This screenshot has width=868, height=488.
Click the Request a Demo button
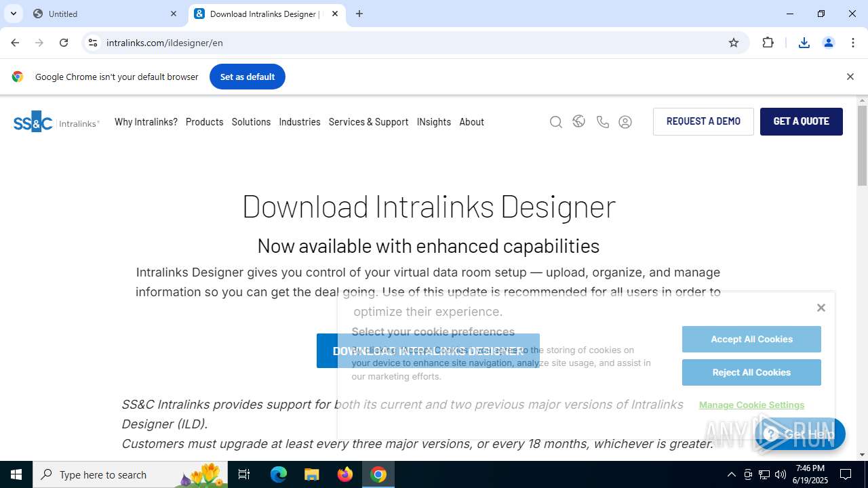tap(703, 121)
